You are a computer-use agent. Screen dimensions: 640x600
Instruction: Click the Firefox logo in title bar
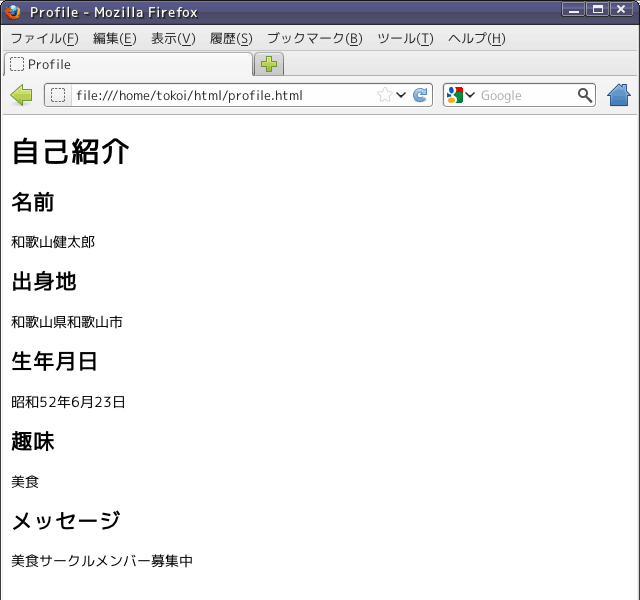(13, 12)
